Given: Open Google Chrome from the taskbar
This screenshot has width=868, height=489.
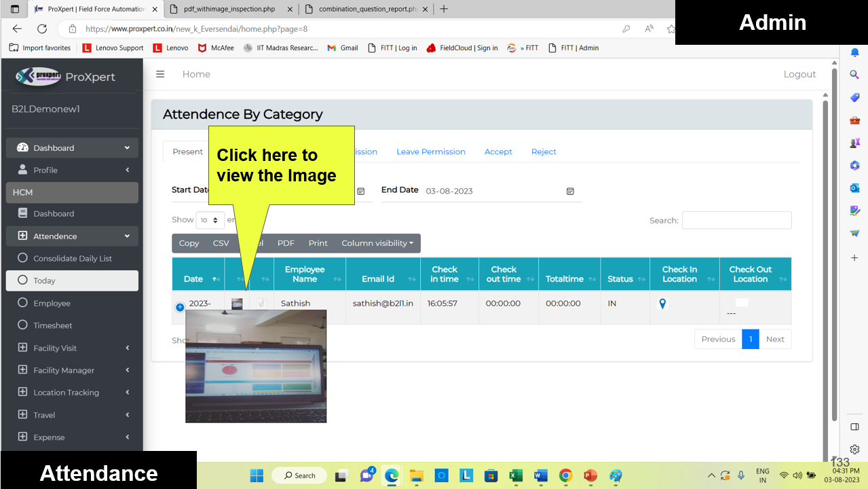Looking at the screenshot, I should [x=565, y=475].
